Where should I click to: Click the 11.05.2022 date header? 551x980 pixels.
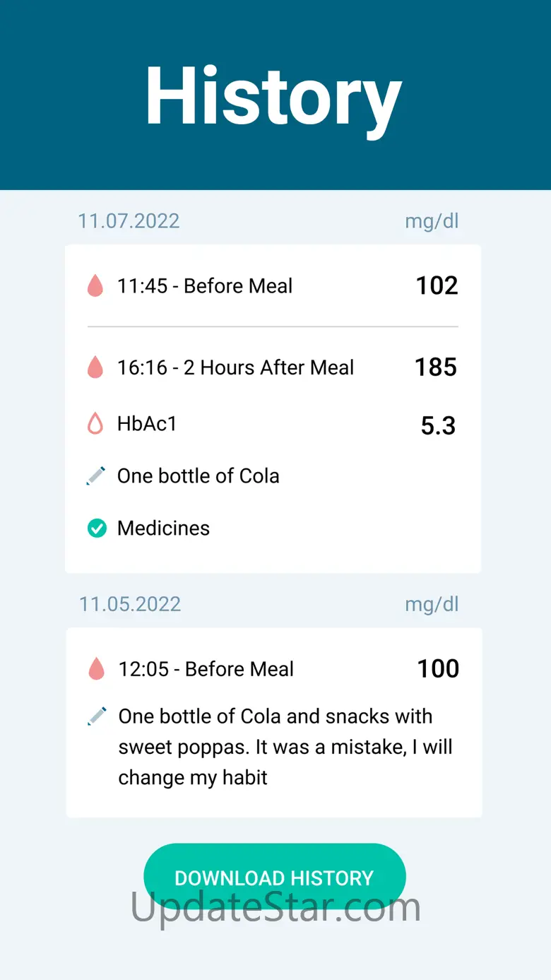point(130,604)
